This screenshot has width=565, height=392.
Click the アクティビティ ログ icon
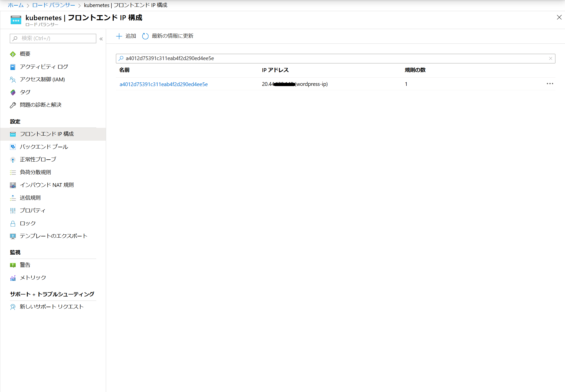point(13,67)
